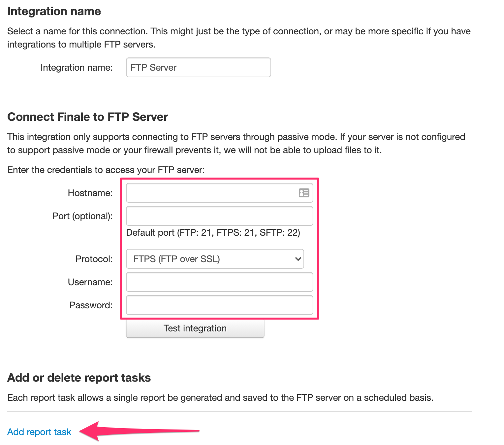Click the Protocol dropdown chevron arrow
The image size is (504, 445).
pyautogui.click(x=298, y=259)
